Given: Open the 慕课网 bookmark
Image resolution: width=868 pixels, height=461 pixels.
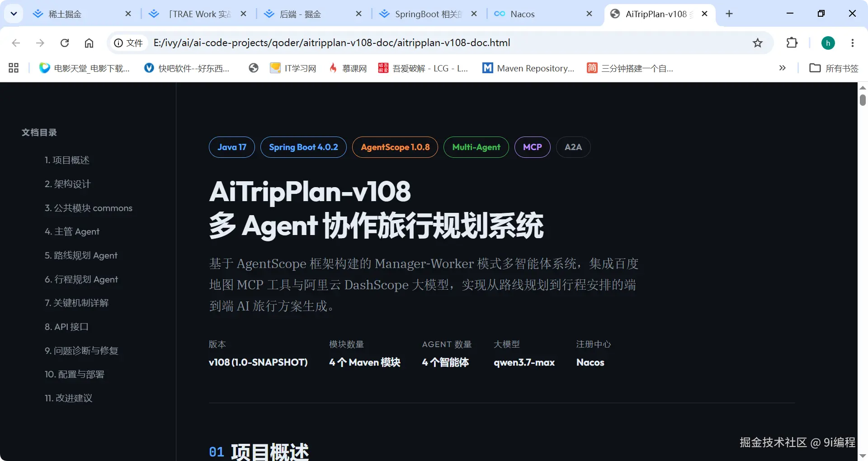Looking at the screenshot, I should (348, 68).
